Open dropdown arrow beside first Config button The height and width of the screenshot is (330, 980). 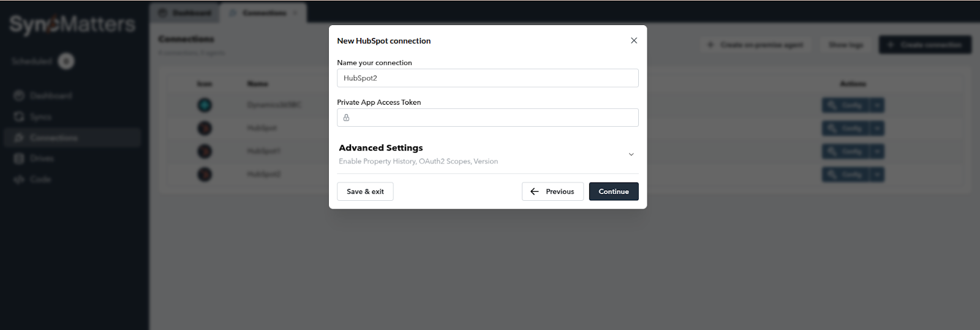click(878, 105)
